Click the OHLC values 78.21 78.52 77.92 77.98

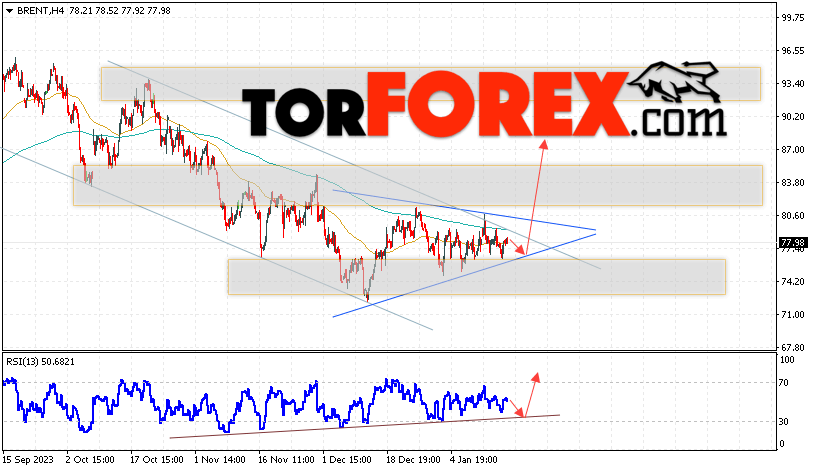click(119, 10)
